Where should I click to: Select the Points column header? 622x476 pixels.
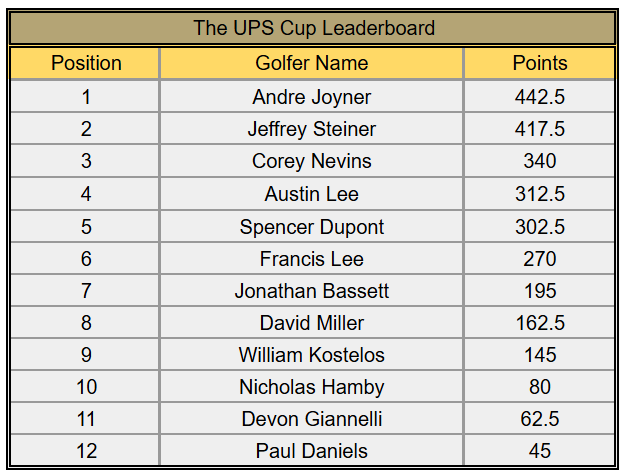(x=539, y=63)
